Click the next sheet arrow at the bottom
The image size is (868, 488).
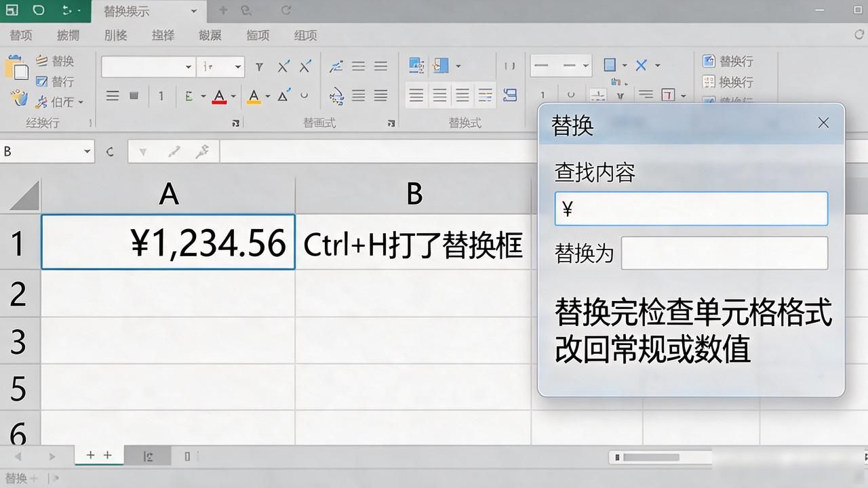pos(52,456)
